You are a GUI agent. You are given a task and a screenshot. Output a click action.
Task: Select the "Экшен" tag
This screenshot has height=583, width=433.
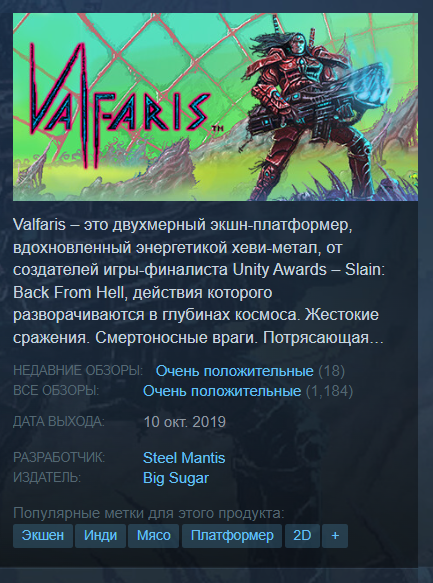(x=43, y=536)
